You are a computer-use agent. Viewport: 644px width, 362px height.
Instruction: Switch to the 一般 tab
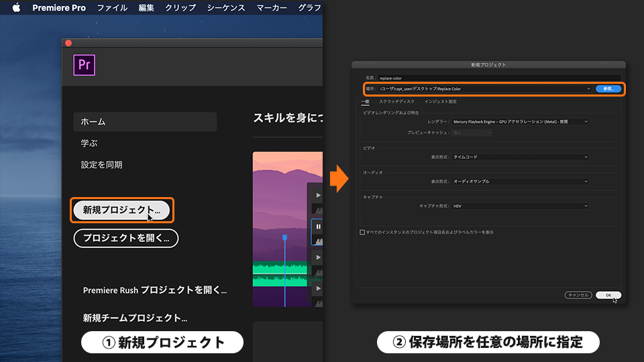[x=365, y=101]
